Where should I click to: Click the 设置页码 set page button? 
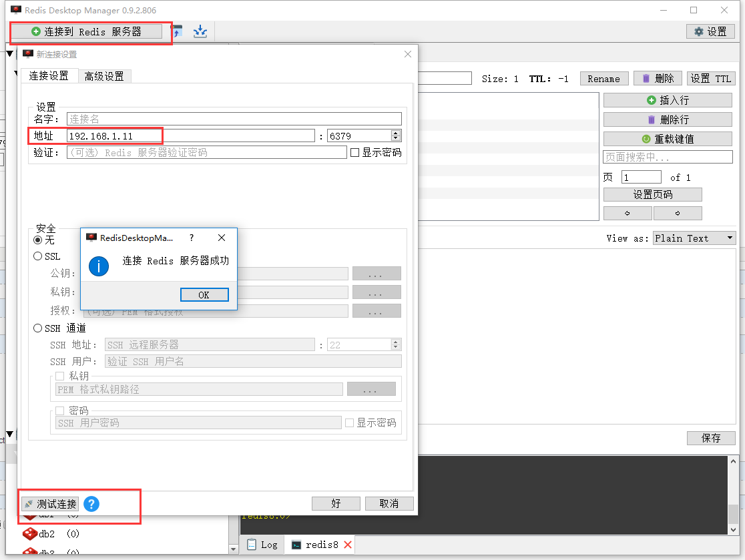pos(652,194)
